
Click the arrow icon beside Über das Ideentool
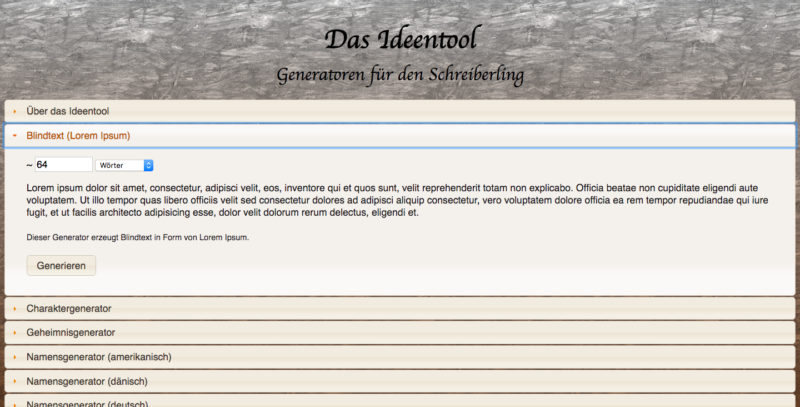(x=15, y=111)
